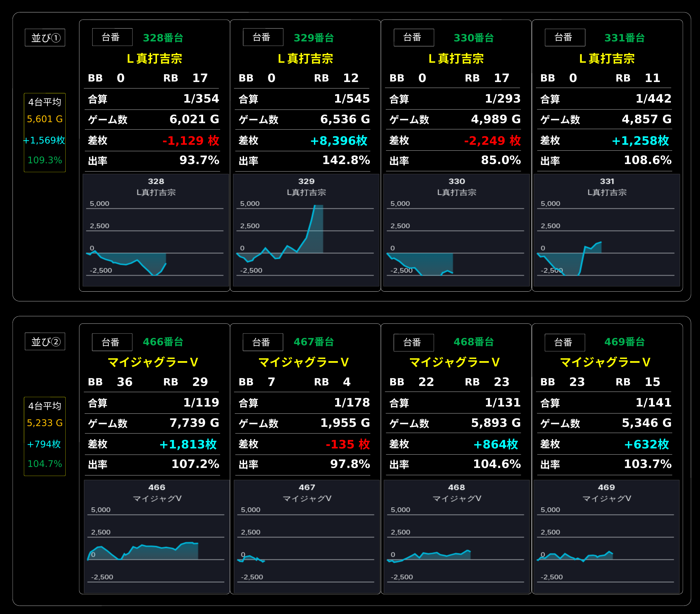Select the green 330番台 machine number
Screen dimensions: 700x614
tap(474, 38)
